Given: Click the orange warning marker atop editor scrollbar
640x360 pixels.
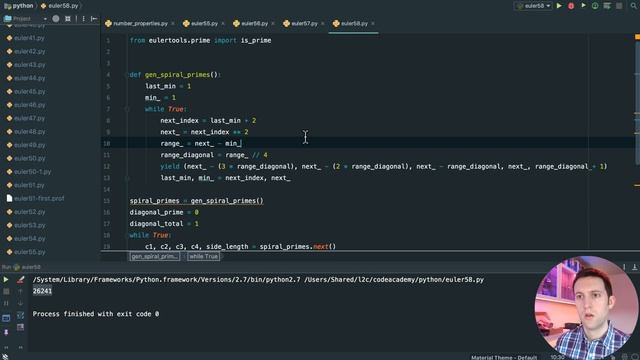Looking at the screenshot, I should (637, 38).
